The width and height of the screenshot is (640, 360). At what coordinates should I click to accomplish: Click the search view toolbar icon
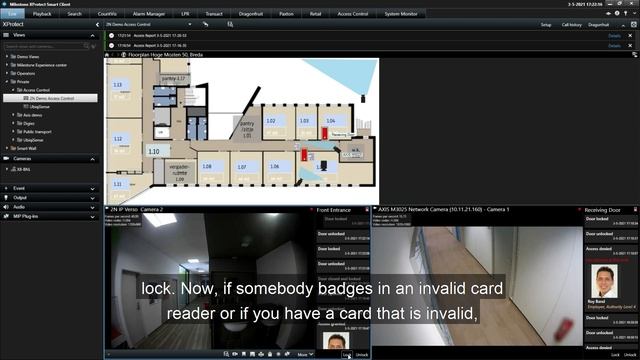click(x=230, y=24)
